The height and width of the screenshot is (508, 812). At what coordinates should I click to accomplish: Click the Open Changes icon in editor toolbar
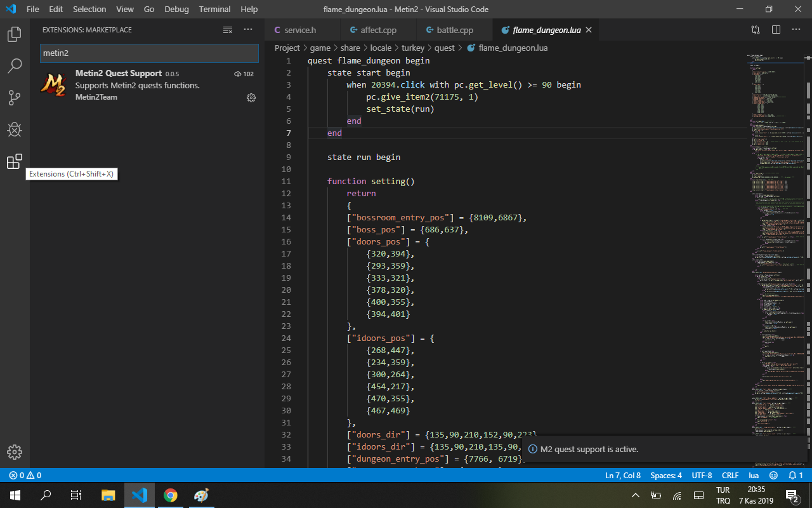[756, 30]
